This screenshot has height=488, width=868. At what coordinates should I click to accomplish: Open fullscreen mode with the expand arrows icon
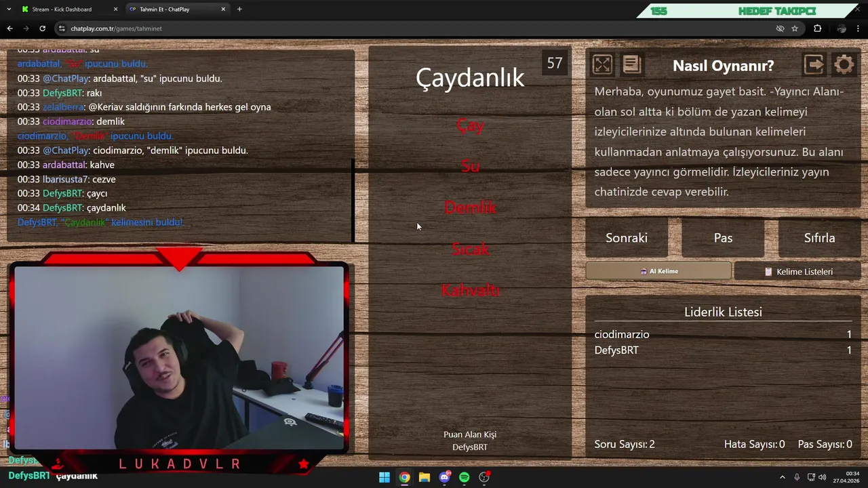pos(602,64)
